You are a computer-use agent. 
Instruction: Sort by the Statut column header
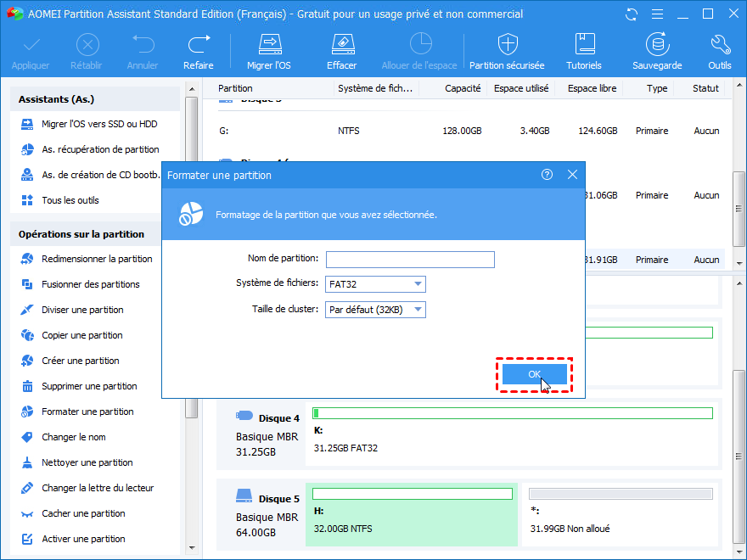(x=705, y=88)
